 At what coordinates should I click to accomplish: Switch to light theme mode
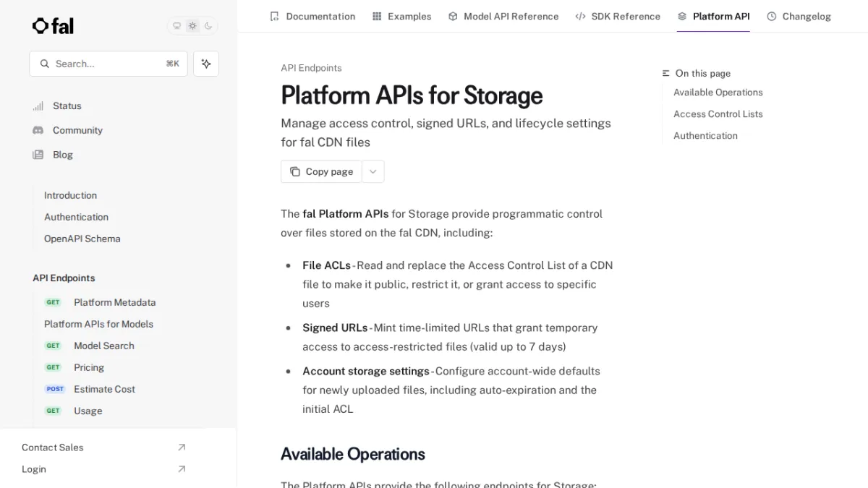click(x=192, y=26)
